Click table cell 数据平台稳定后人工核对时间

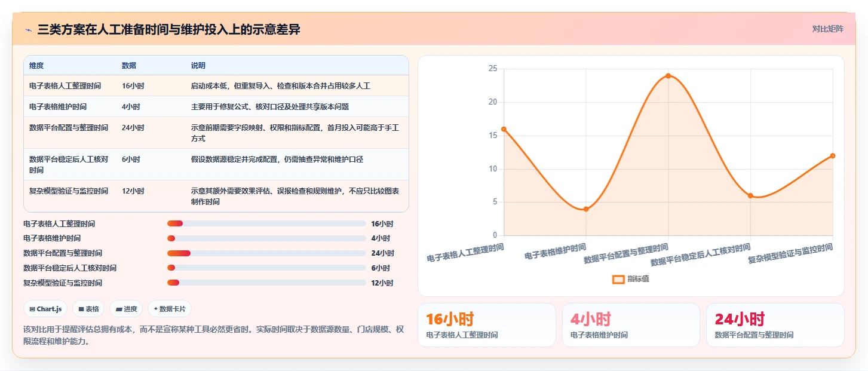click(x=69, y=165)
